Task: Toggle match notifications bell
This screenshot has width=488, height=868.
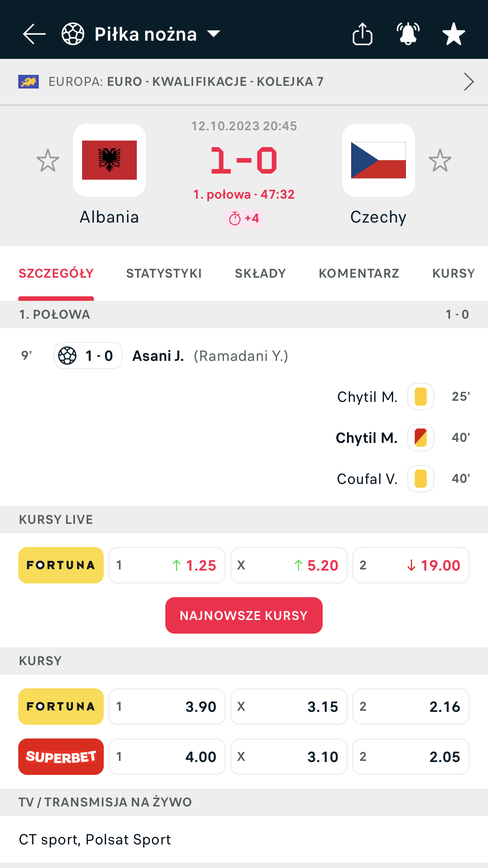Action: pos(408,34)
